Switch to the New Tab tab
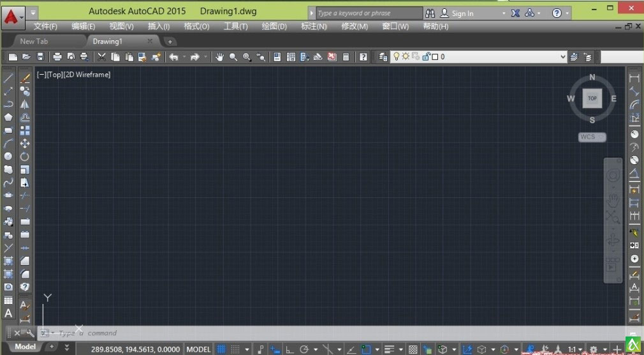 [x=34, y=42]
